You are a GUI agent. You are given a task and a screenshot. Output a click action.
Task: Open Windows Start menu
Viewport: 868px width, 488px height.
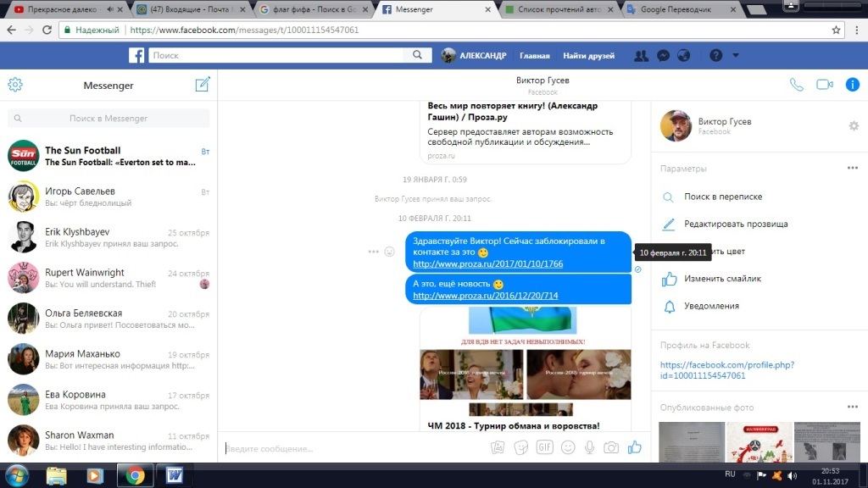(x=17, y=475)
